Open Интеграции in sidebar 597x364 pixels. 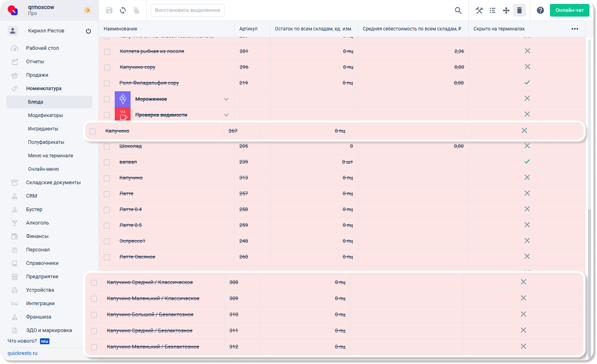[40, 304]
